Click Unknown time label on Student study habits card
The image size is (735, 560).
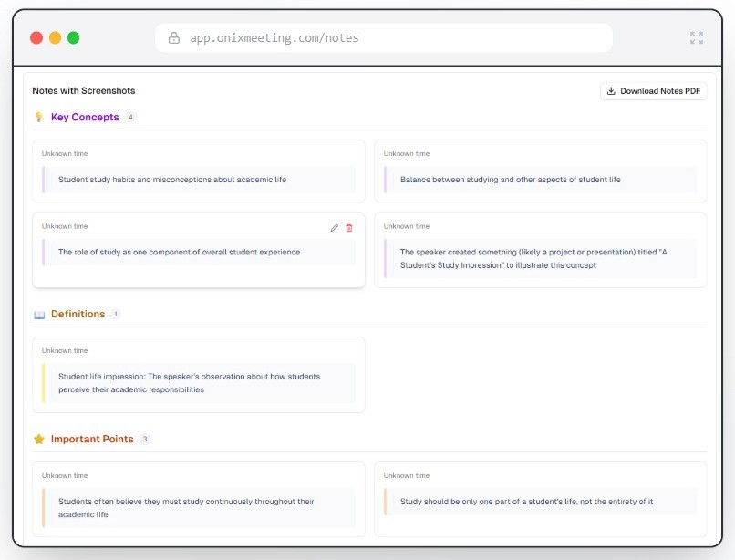(65, 154)
